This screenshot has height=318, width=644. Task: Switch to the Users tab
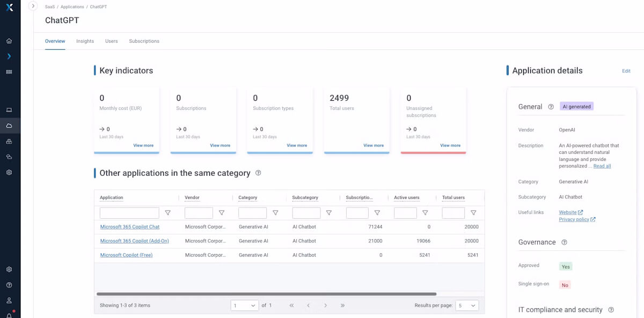[112, 41]
